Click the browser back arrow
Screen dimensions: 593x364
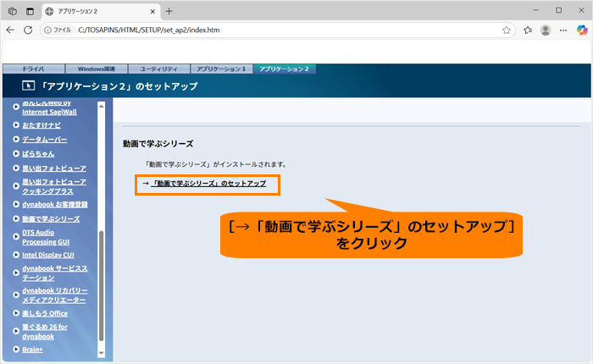10,30
